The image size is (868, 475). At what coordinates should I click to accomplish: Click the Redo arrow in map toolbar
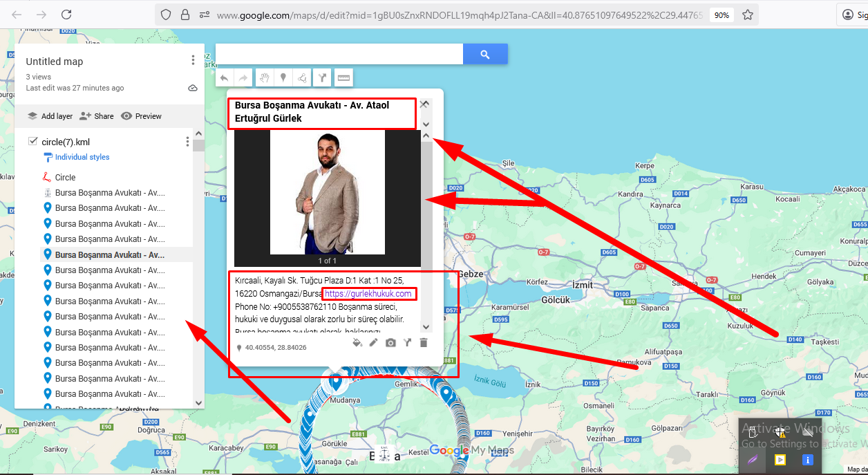point(243,78)
